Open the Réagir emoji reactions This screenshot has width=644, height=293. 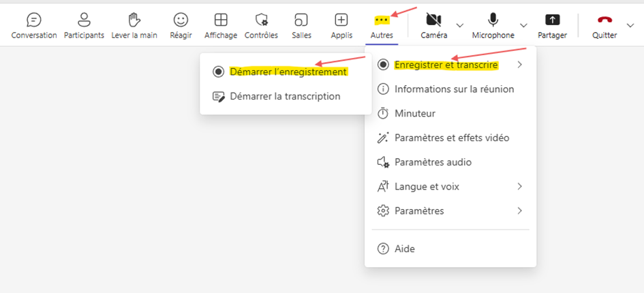181,19
